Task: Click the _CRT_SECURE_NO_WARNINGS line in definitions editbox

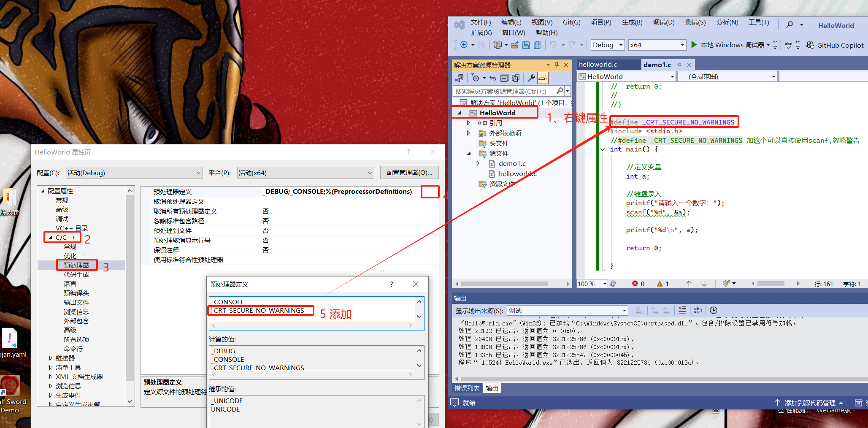Action: pyautogui.click(x=259, y=311)
